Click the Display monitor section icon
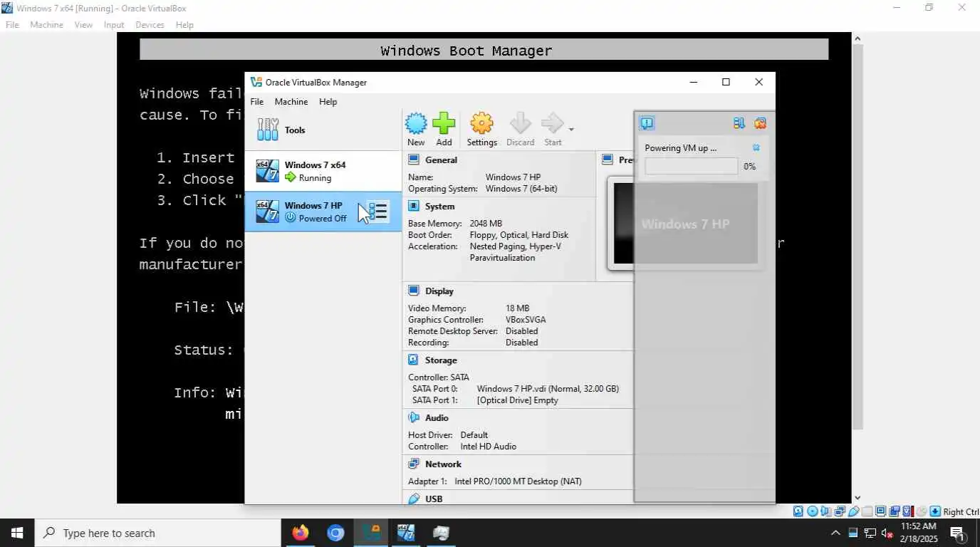Screen dimensions: 980x547 click(x=414, y=291)
